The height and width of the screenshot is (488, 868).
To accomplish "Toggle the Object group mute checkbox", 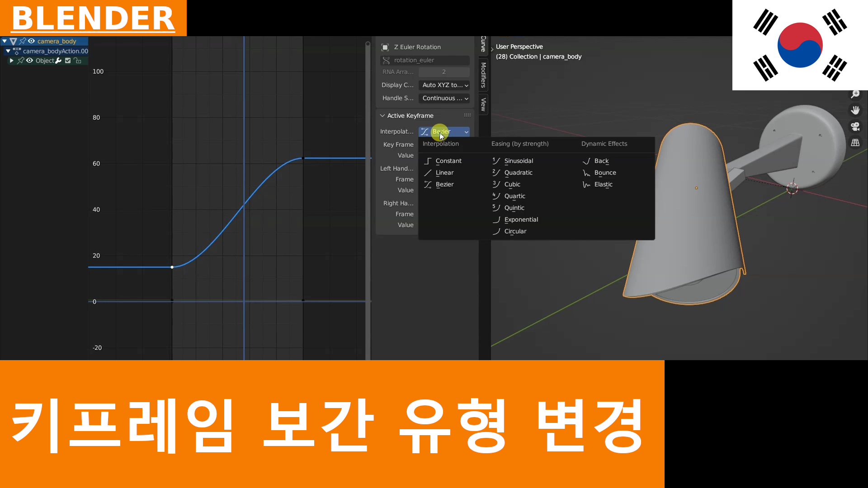I will tap(68, 61).
